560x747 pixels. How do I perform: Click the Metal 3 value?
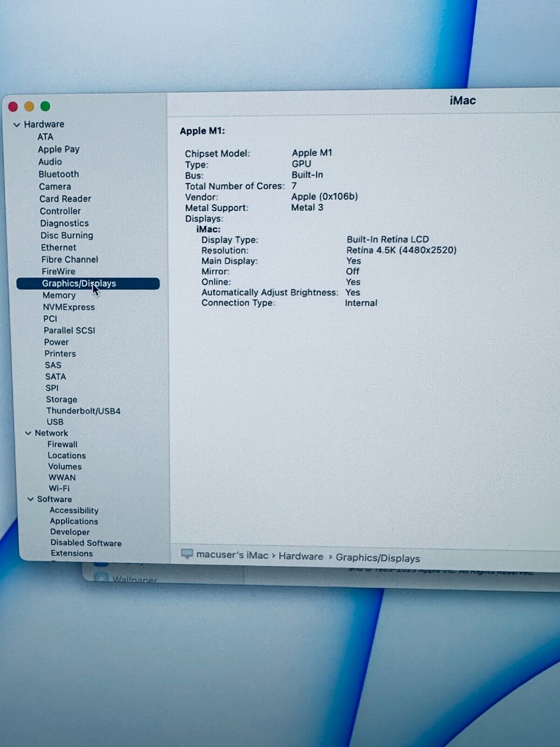tap(307, 207)
